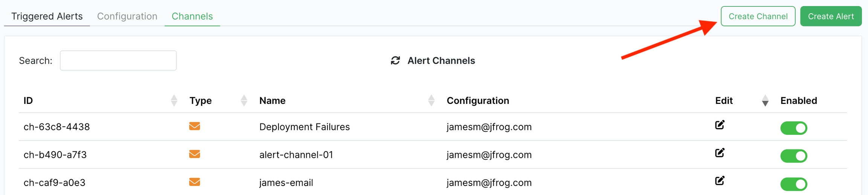
Task: Disable the Deployment Failures channel toggle
Action: point(793,128)
